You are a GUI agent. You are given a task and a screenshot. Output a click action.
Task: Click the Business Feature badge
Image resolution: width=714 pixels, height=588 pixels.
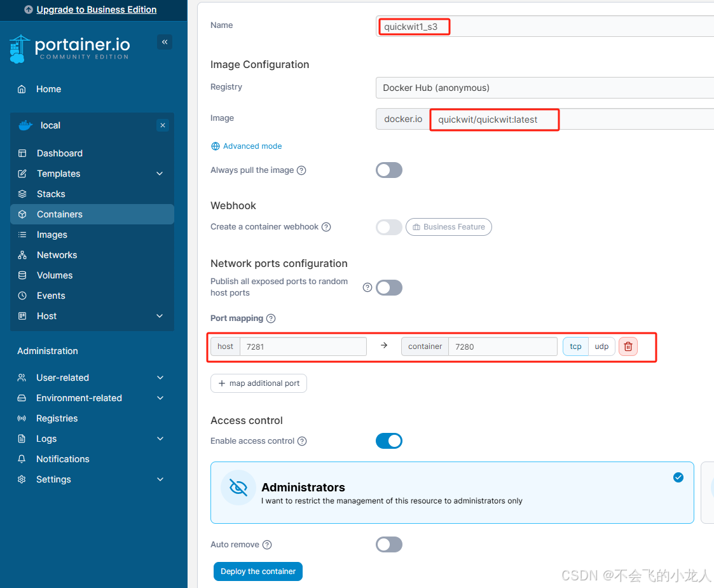(x=448, y=227)
